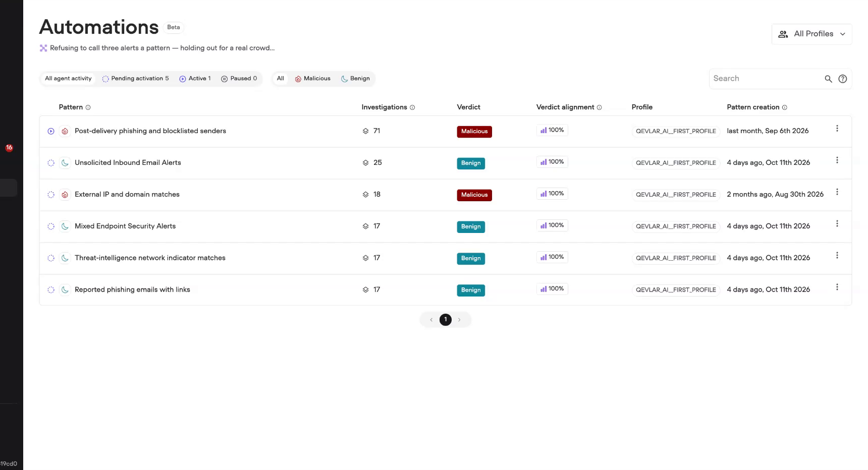Open the search help question-mark icon

[842, 79]
